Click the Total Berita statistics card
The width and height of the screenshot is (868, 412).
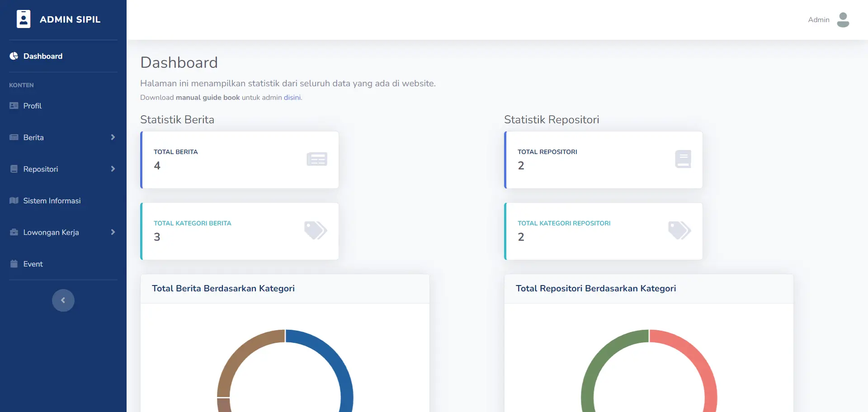240,160
